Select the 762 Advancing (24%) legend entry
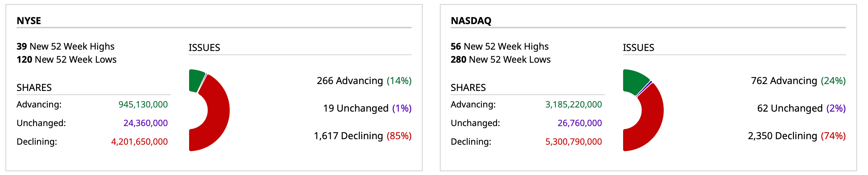868x175 pixels. tap(798, 81)
